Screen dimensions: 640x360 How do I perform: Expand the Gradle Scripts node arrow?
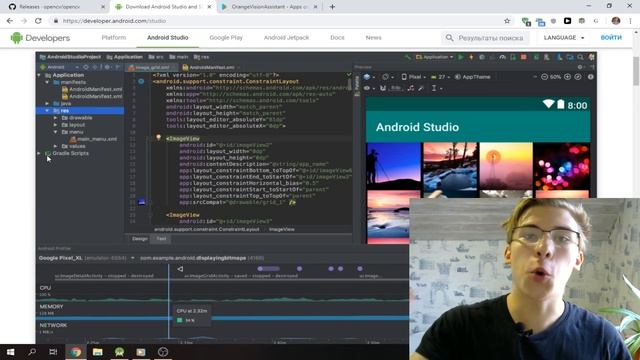point(39,153)
